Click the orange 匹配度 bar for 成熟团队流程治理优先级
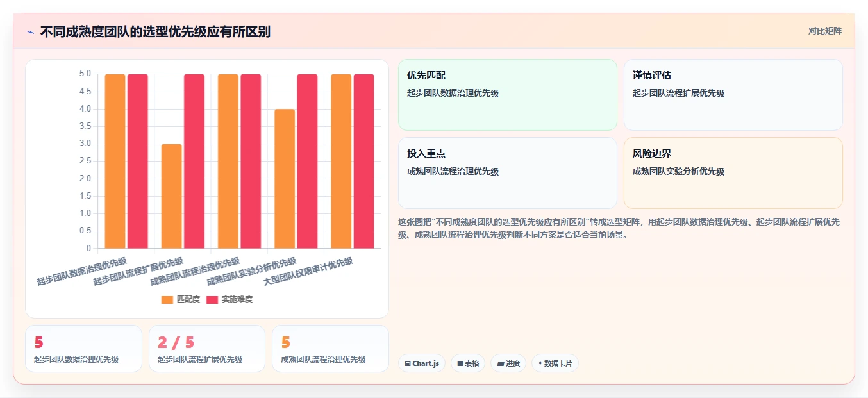 (x=228, y=161)
